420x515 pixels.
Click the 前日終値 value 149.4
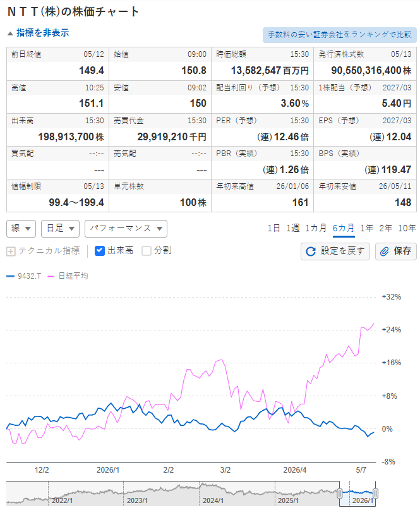click(x=92, y=71)
